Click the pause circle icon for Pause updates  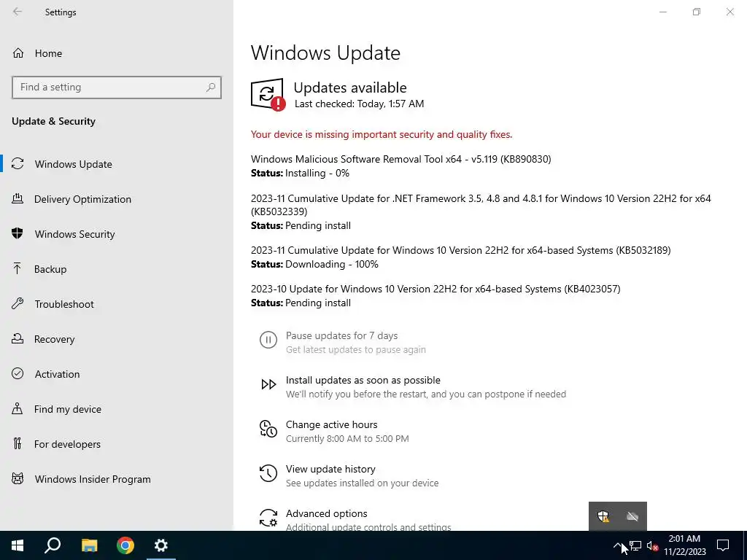[268, 340]
